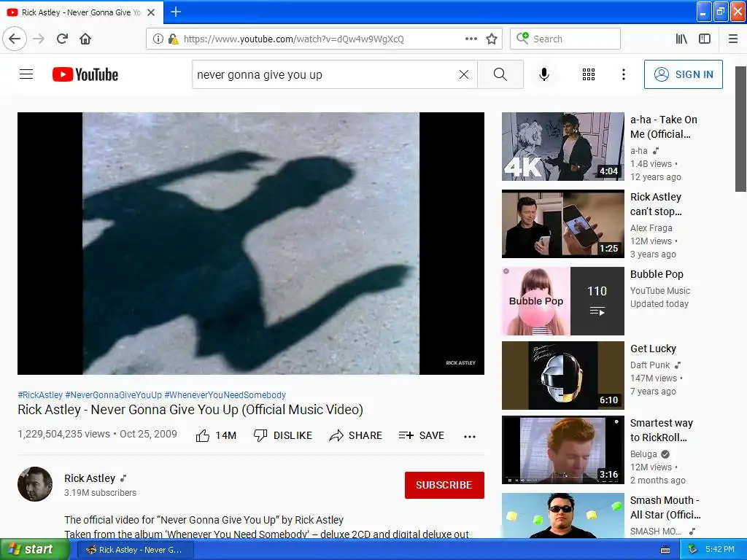This screenshot has height=560, width=747.
Task: Click the SIGN IN button
Action: (683, 74)
